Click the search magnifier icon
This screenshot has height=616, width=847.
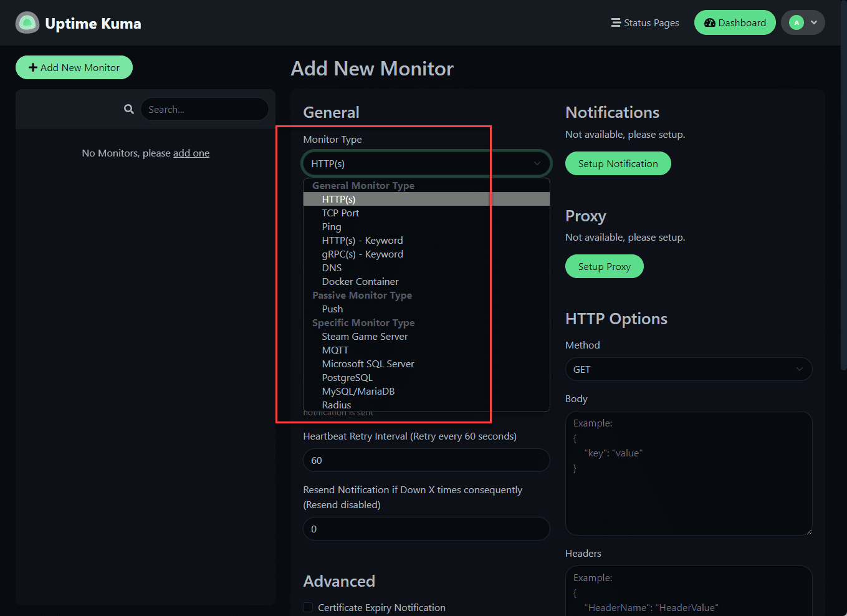[x=129, y=109]
